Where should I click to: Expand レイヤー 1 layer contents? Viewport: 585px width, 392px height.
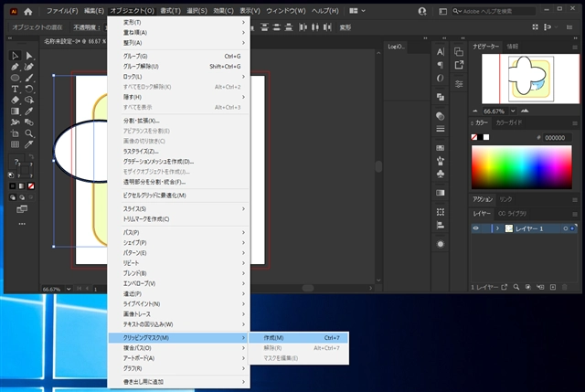[496, 228]
